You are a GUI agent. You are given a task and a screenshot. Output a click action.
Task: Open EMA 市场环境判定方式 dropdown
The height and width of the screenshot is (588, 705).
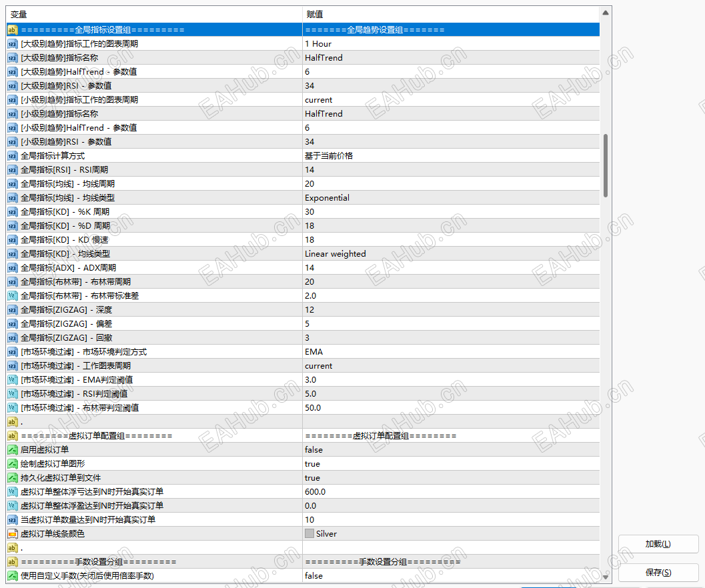pyautogui.click(x=451, y=352)
